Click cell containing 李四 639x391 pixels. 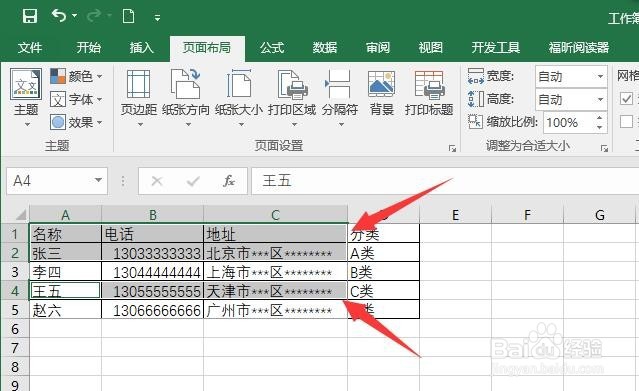click(x=65, y=272)
